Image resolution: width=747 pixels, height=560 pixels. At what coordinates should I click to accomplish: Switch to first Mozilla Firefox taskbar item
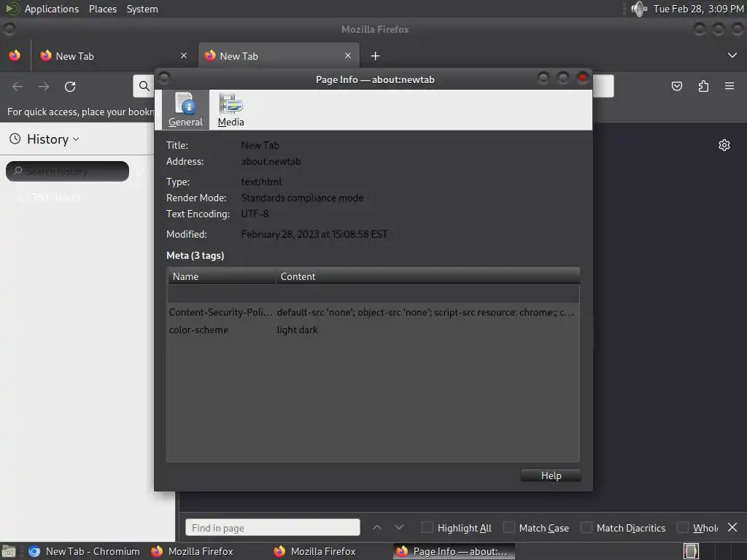[192, 551]
